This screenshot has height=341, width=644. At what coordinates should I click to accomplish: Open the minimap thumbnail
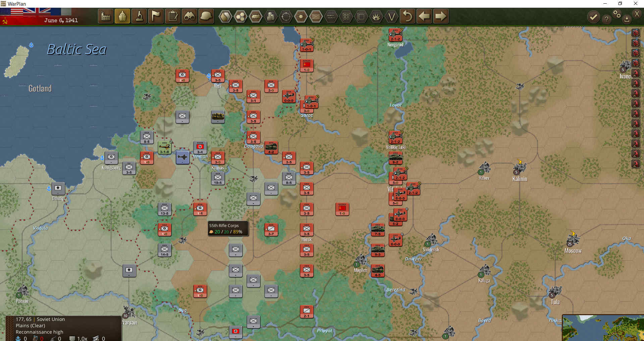pyautogui.click(x=603, y=328)
